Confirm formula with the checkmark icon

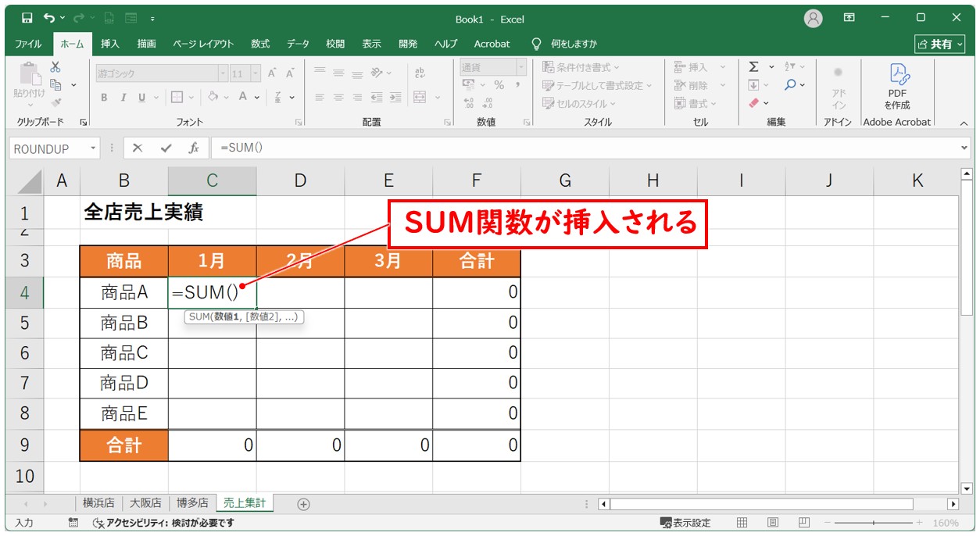coord(166,148)
